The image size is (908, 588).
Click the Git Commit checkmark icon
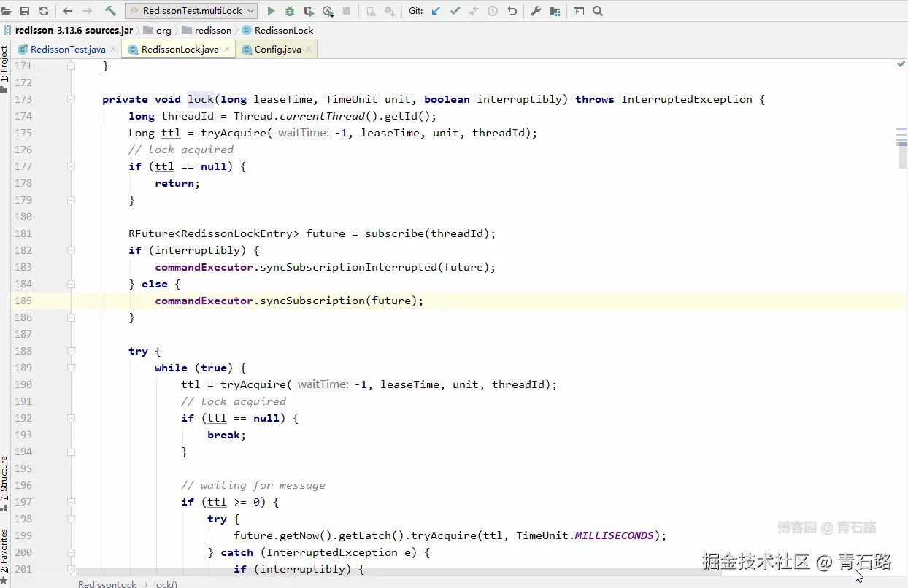pyautogui.click(x=455, y=11)
